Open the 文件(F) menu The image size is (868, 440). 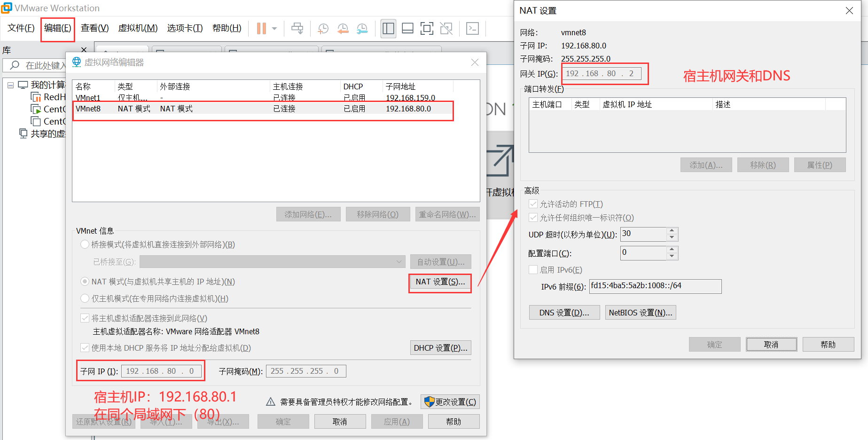click(21, 28)
